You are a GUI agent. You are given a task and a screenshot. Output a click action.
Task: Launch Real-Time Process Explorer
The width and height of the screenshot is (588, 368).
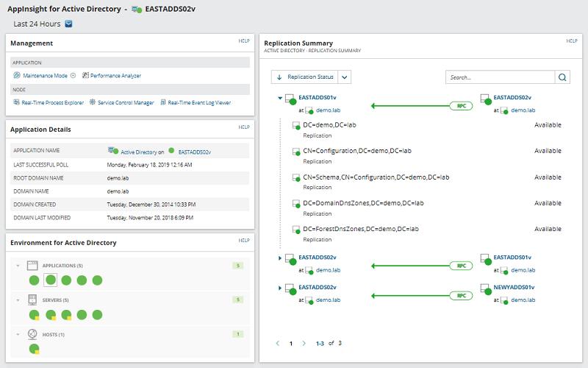coord(52,102)
